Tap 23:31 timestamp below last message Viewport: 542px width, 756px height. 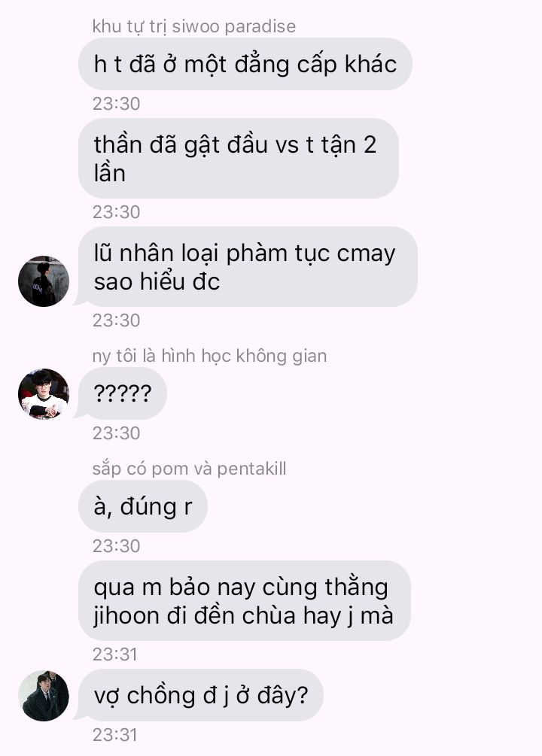point(115,735)
